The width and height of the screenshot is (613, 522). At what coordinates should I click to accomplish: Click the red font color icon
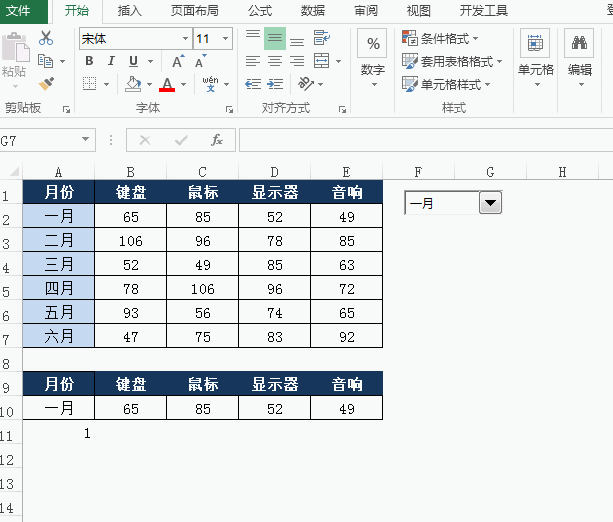click(167, 84)
